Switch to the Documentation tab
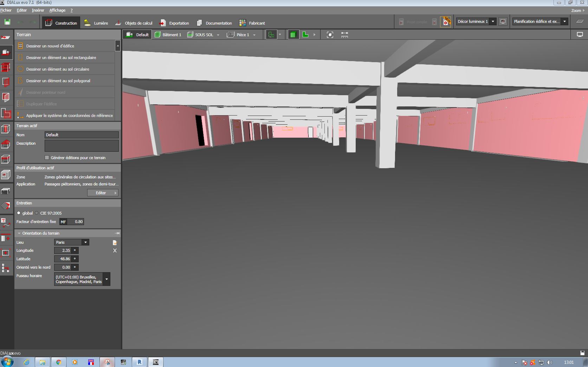This screenshot has width=588, height=367. click(x=214, y=23)
